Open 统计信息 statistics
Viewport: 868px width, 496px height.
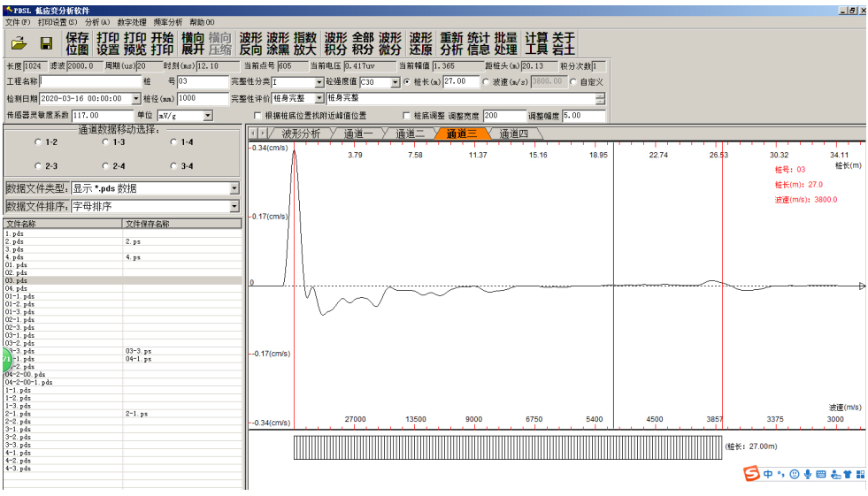click(x=479, y=43)
